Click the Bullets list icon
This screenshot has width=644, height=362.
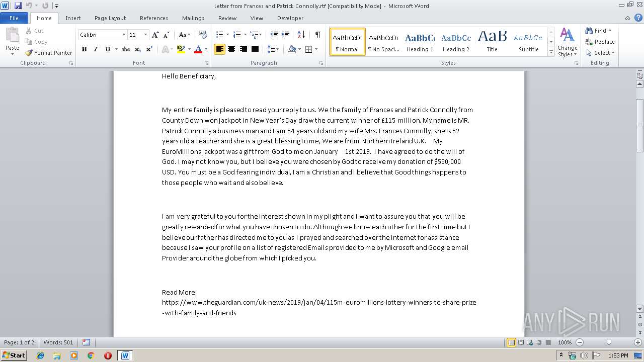[x=219, y=35]
